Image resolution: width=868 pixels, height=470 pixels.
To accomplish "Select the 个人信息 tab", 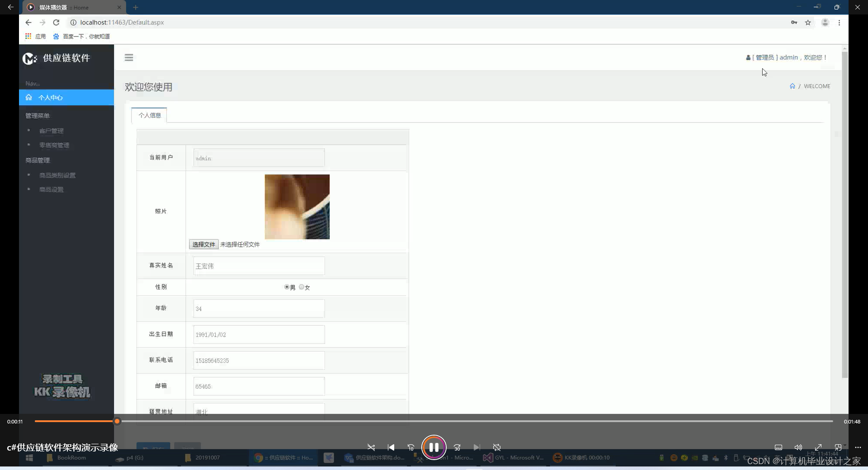I will pos(149,115).
